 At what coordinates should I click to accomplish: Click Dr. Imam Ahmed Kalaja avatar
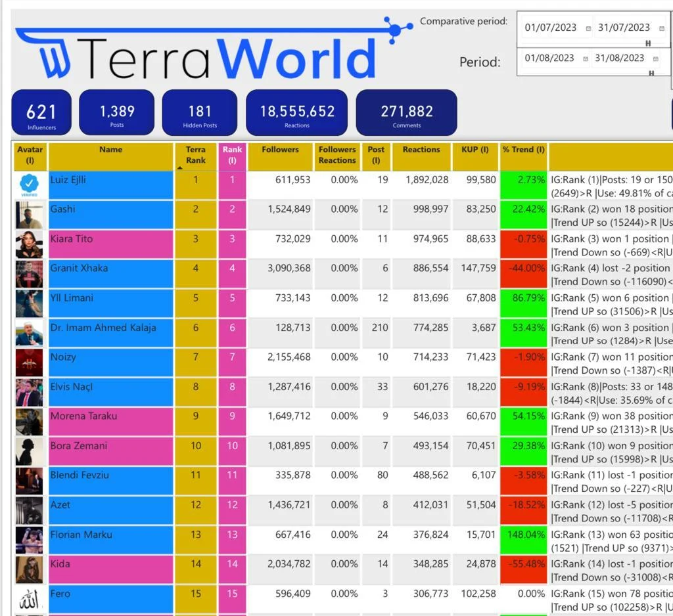pyautogui.click(x=29, y=334)
